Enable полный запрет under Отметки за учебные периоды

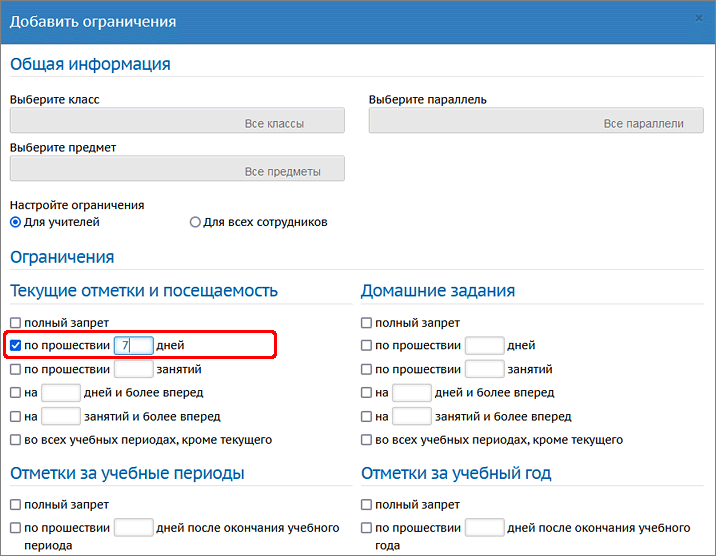16,505
